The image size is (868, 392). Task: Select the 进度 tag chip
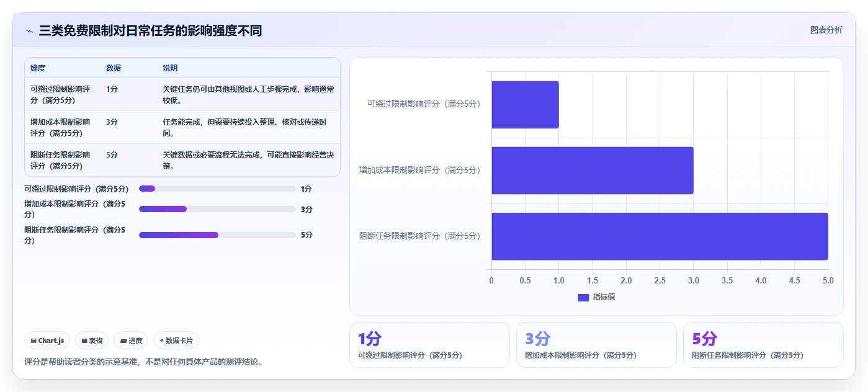pos(131,341)
